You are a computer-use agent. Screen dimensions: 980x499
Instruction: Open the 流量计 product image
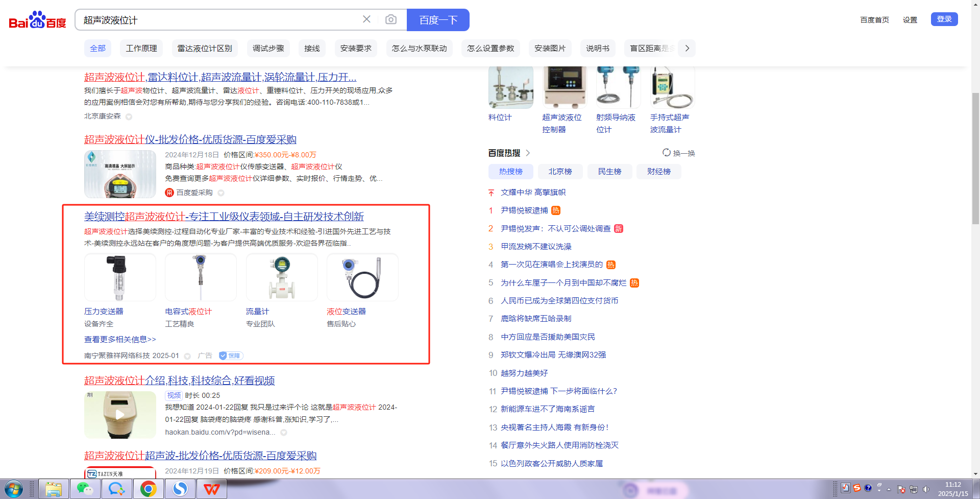pos(282,277)
